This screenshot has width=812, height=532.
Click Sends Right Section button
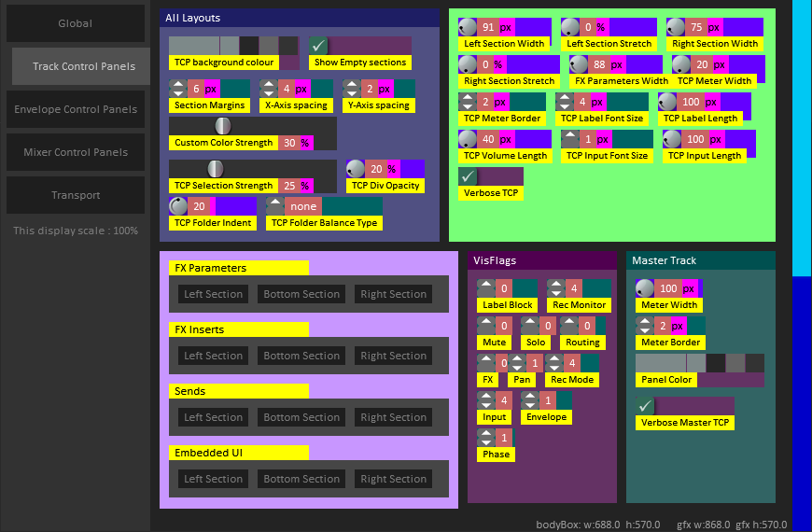[x=394, y=417]
